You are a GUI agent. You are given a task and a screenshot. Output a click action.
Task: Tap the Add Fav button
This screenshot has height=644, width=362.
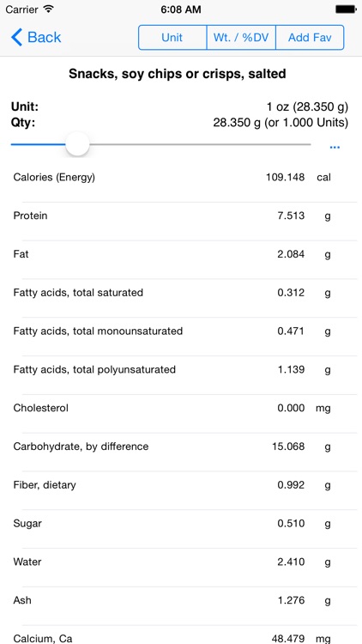[310, 38]
